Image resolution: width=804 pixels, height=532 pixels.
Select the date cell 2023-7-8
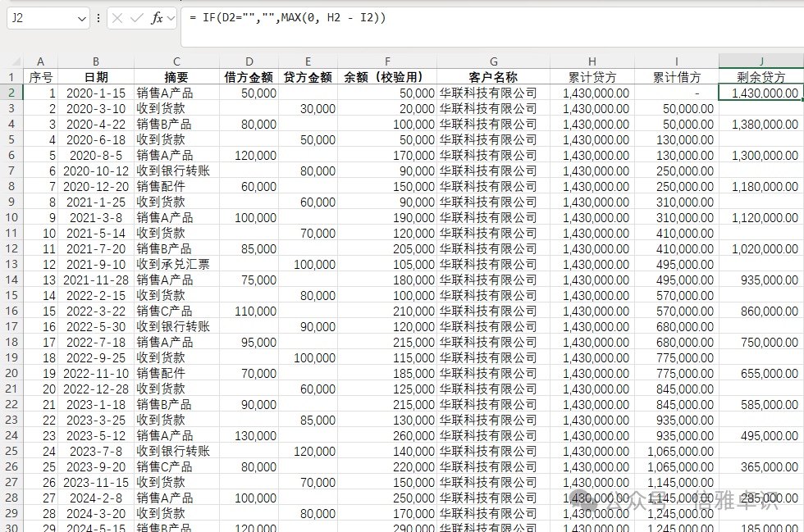pos(96,451)
